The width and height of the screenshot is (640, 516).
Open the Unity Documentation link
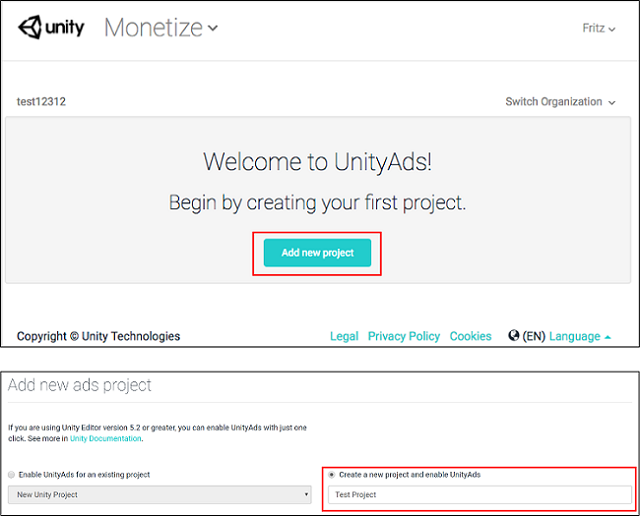click(106, 438)
